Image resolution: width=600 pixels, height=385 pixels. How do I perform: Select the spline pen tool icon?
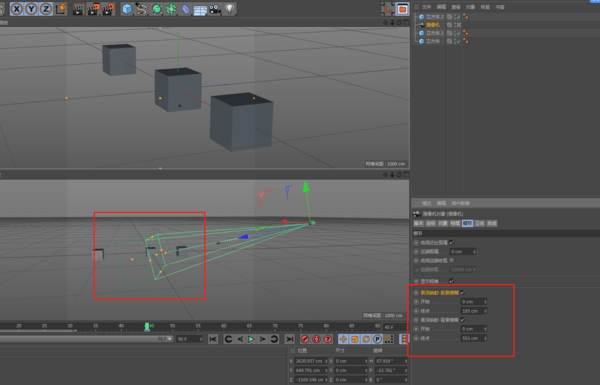[x=142, y=9]
